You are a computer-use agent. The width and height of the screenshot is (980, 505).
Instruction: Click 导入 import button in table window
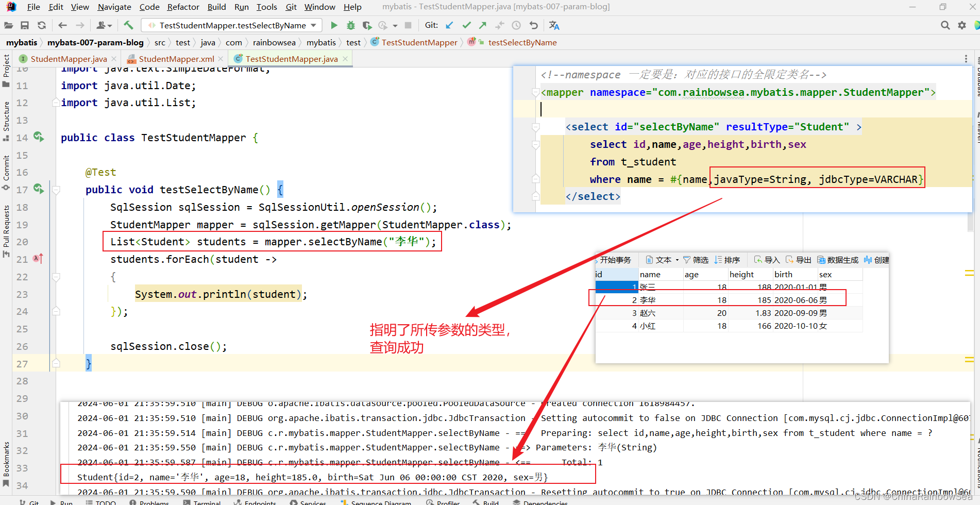[767, 260]
